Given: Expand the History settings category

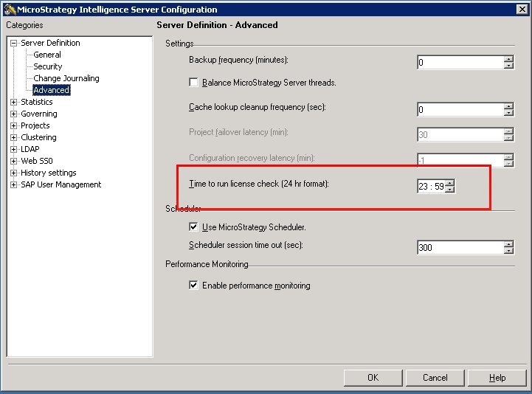Looking at the screenshot, I should [x=13, y=173].
